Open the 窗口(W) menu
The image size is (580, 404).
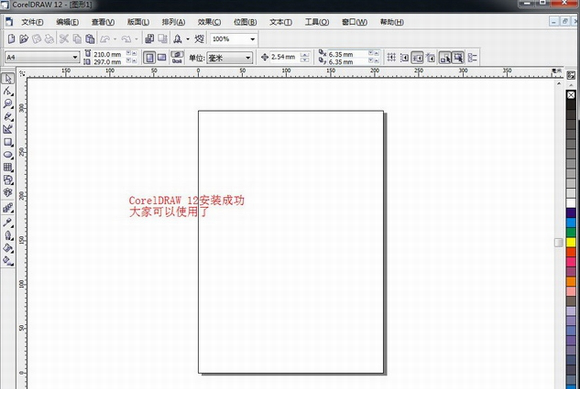354,22
